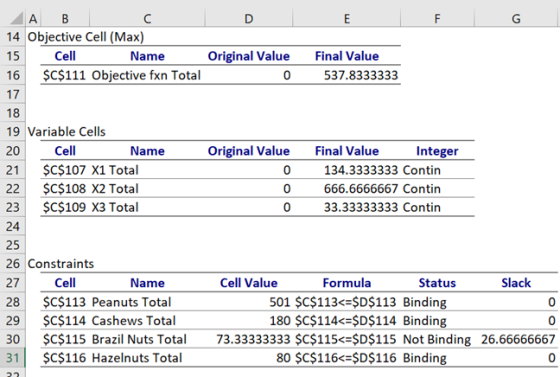Click X3 final value 33.33333333
560x377 pixels.
click(361, 207)
